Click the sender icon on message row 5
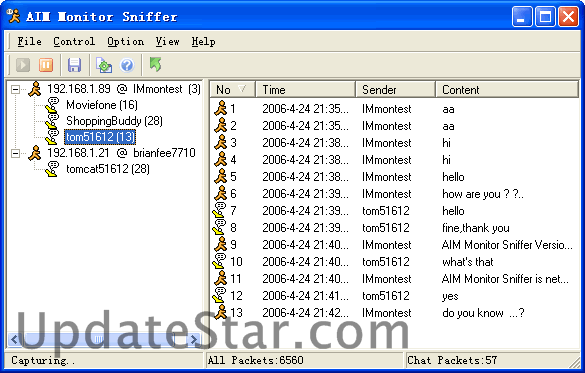This screenshot has height=373, width=585. point(220,176)
